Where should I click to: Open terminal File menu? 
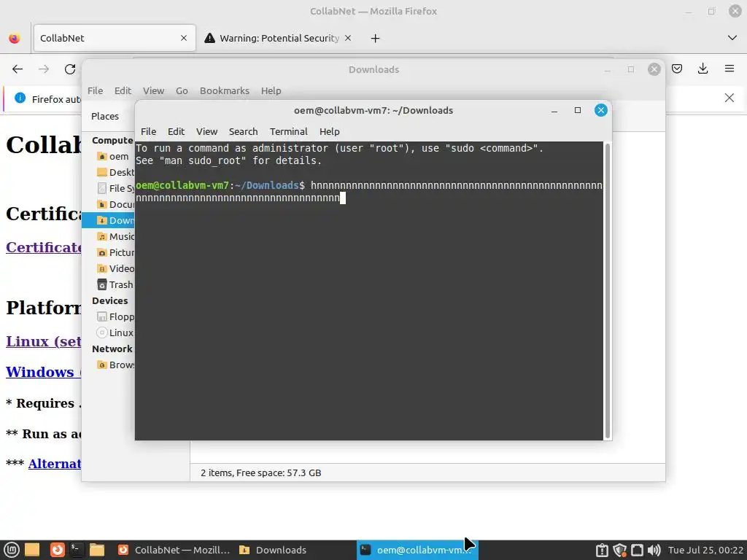coord(148,131)
